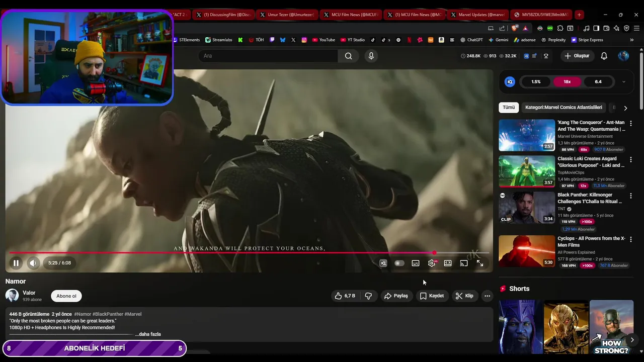Select Kategori:Marvel Comics Atlantislileri chip
This screenshot has width=644, height=362.
(x=563, y=108)
